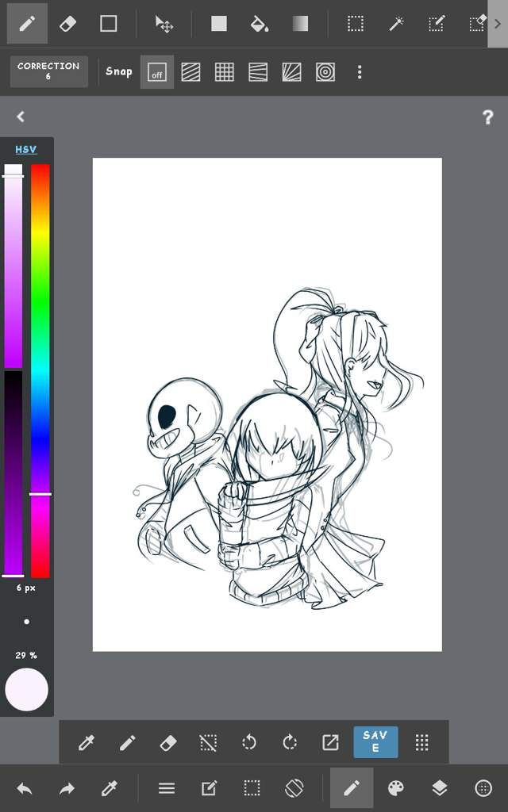The height and width of the screenshot is (812, 508).
Task: Redo last action
Action: pyautogui.click(x=67, y=789)
